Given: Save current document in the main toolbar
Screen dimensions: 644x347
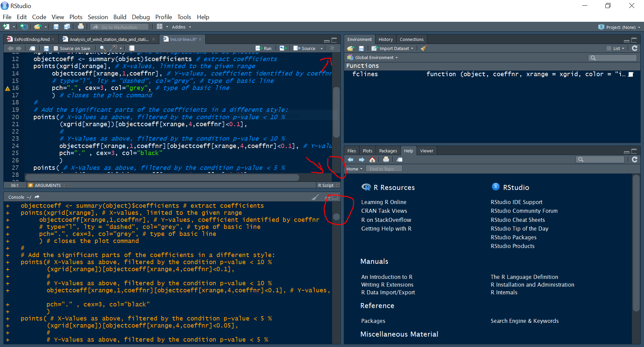Looking at the screenshot, I should coord(56,27).
